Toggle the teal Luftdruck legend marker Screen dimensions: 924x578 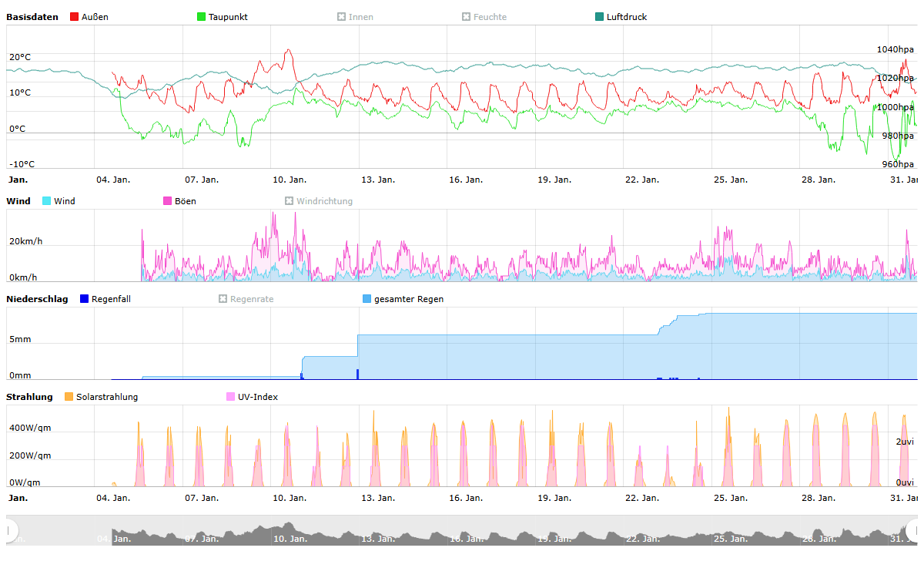(x=600, y=17)
